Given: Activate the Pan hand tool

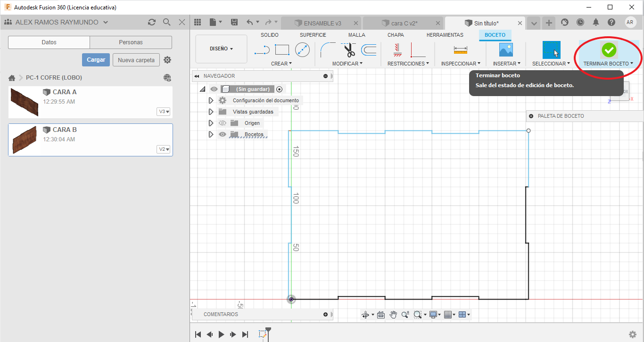Looking at the screenshot, I should coord(393,315).
